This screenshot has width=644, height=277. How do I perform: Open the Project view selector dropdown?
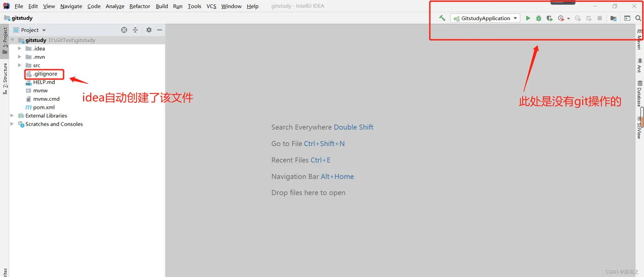[30, 30]
